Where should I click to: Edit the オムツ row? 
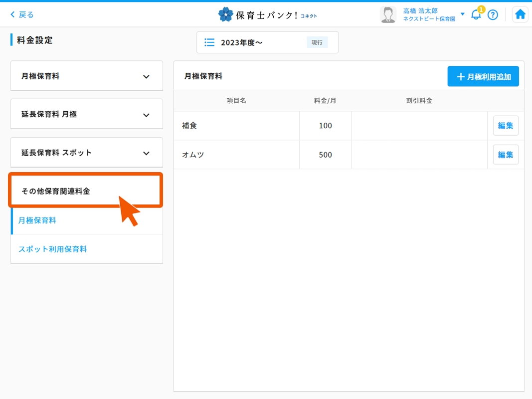[506, 155]
